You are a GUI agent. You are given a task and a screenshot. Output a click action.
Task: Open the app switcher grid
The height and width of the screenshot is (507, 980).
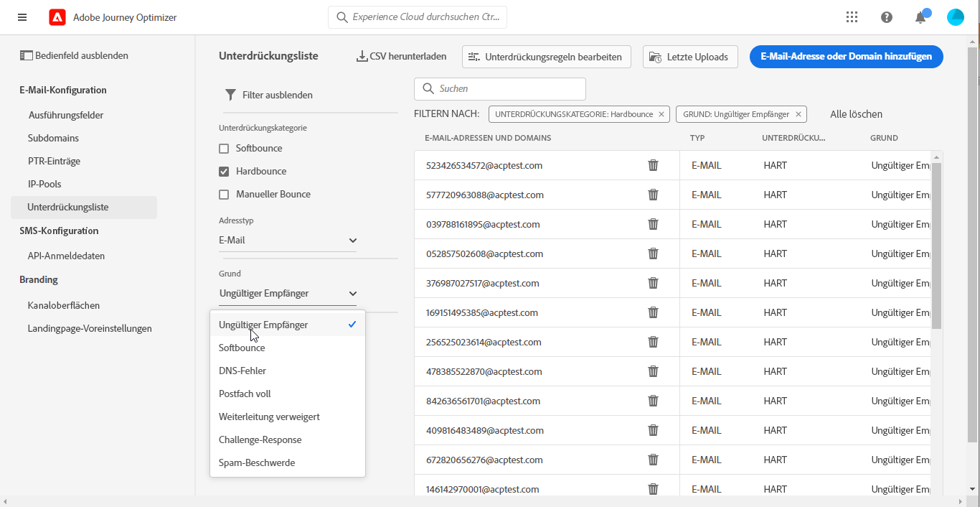[x=852, y=17]
